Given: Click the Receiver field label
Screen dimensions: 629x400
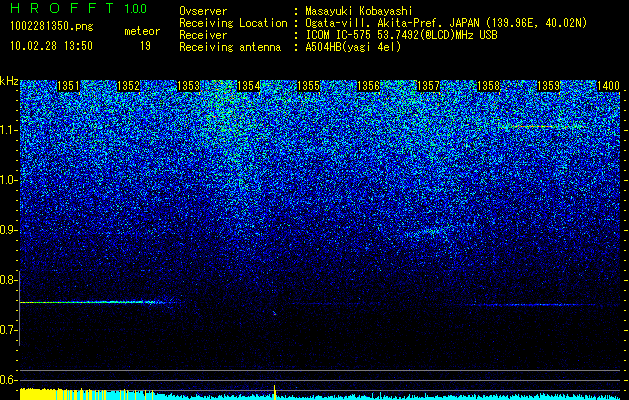Looking at the screenshot, I should pyautogui.click(x=203, y=35).
